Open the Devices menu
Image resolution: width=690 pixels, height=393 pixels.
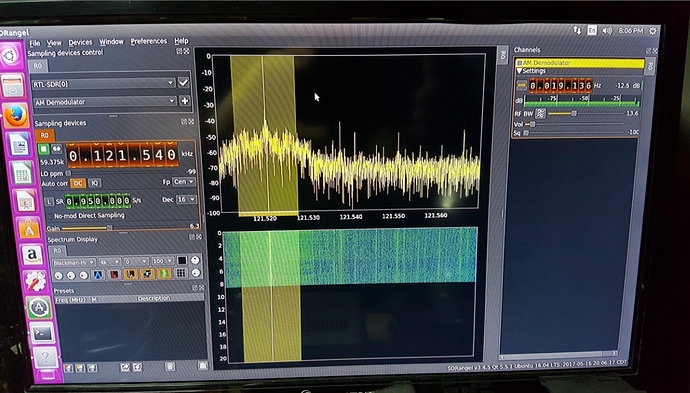(x=80, y=42)
